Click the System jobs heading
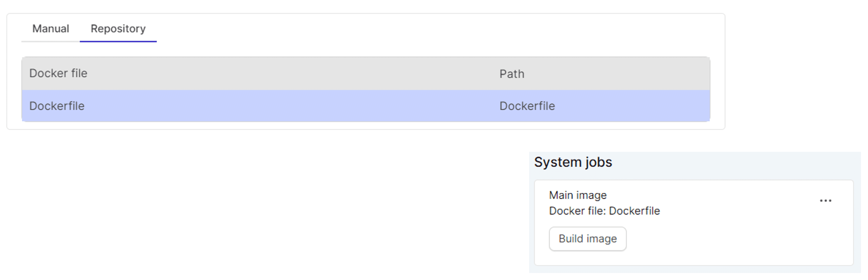 [573, 162]
